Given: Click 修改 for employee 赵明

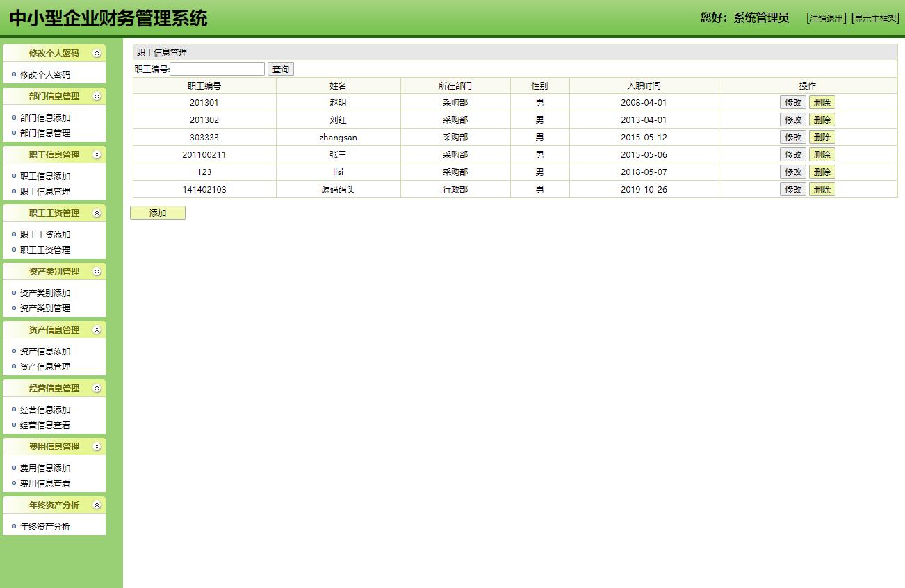Looking at the screenshot, I should tap(792, 101).
